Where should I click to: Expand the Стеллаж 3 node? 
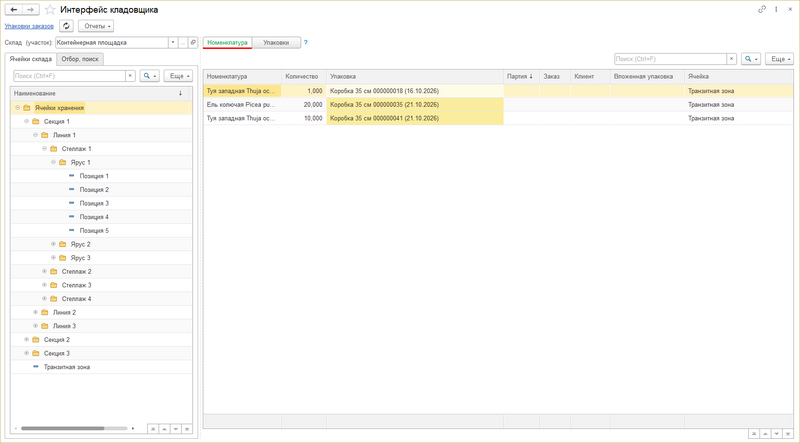[x=44, y=285]
